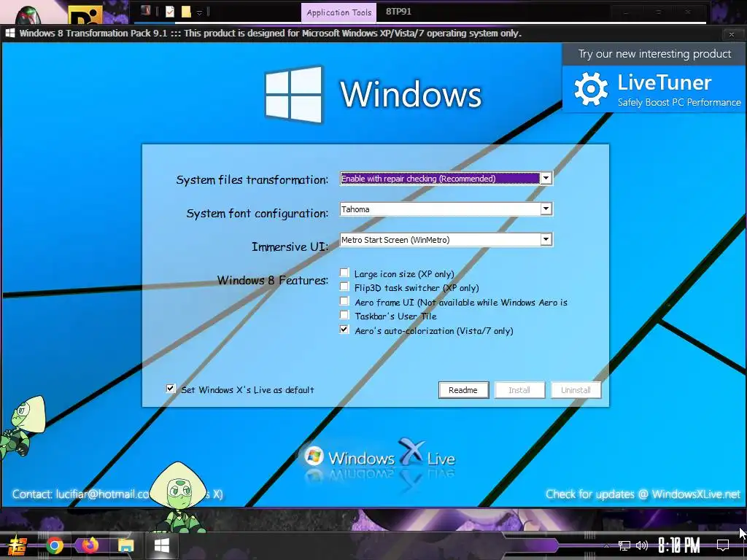Click the 8:10 PM taskbar clock
This screenshot has height=560, width=747.
coord(679,545)
